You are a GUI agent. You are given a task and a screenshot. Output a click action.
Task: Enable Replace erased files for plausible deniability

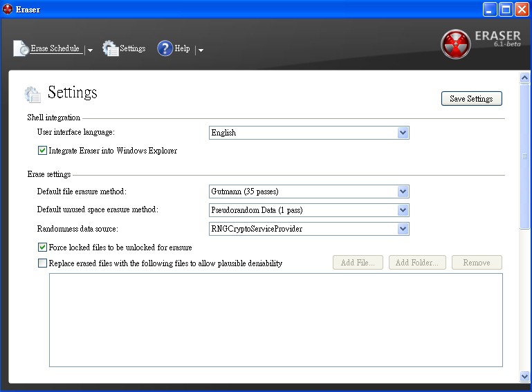(42, 263)
